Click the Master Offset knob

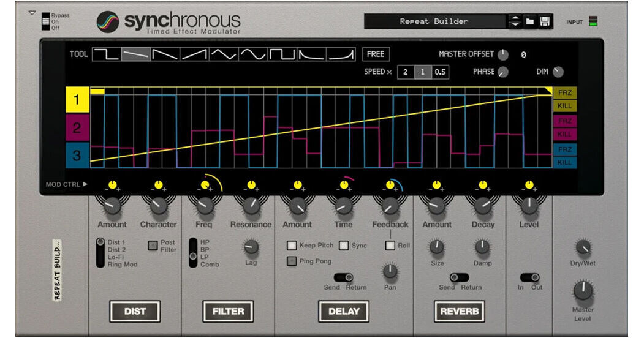503,54
